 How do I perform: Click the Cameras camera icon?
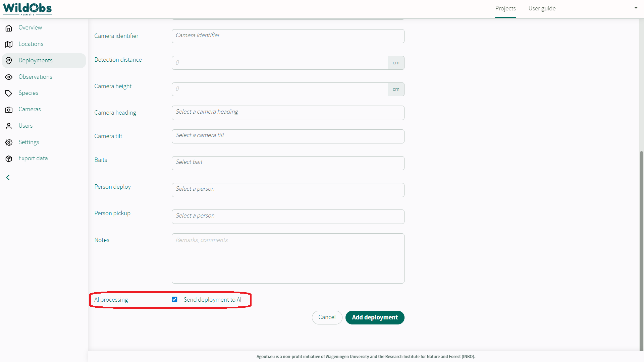9,110
